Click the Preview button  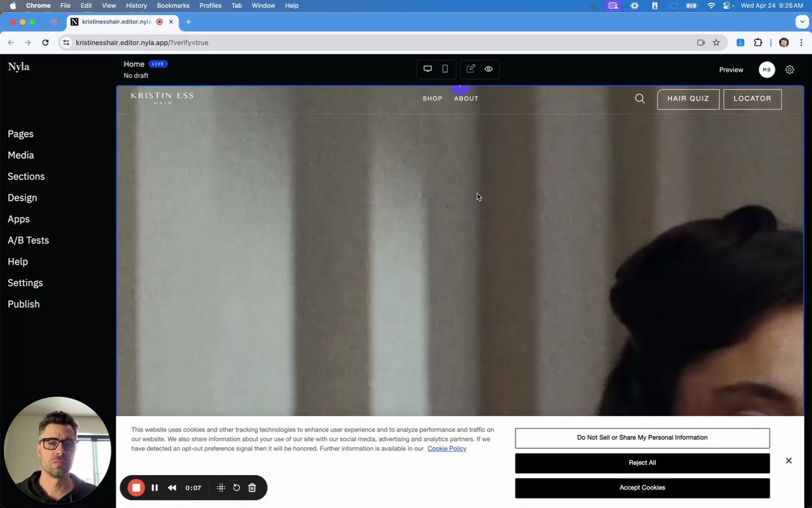(731, 70)
